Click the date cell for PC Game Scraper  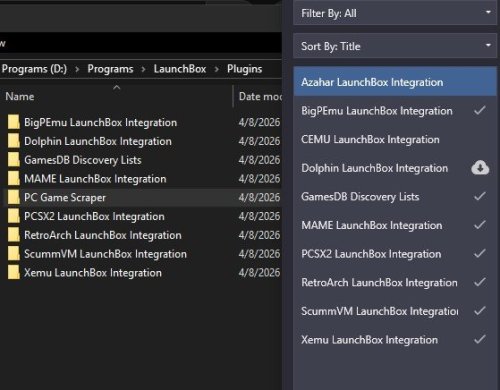[x=259, y=198]
